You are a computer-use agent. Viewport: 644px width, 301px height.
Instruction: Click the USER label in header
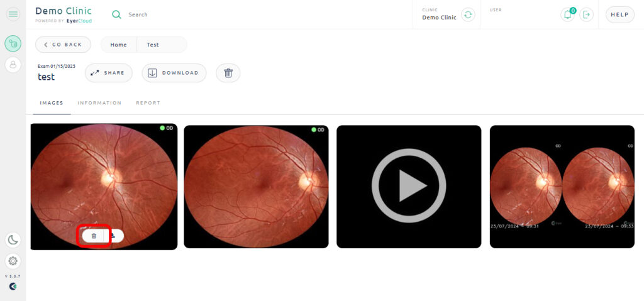point(496,10)
